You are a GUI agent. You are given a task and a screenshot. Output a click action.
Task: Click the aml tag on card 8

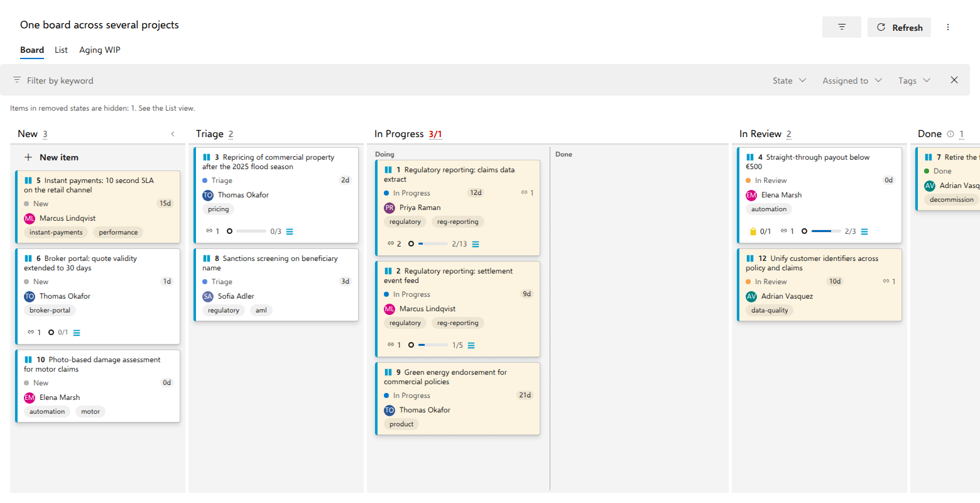[x=261, y=311]
